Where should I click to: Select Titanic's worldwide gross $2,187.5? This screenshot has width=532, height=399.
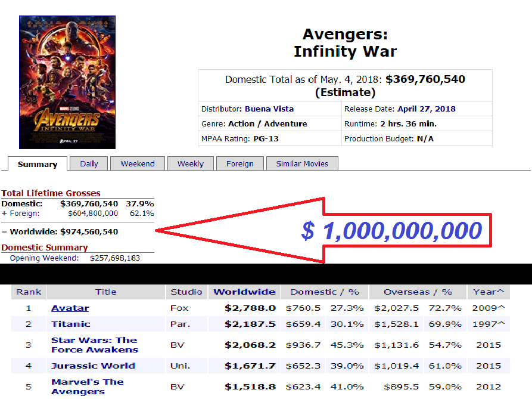[250, 324]
